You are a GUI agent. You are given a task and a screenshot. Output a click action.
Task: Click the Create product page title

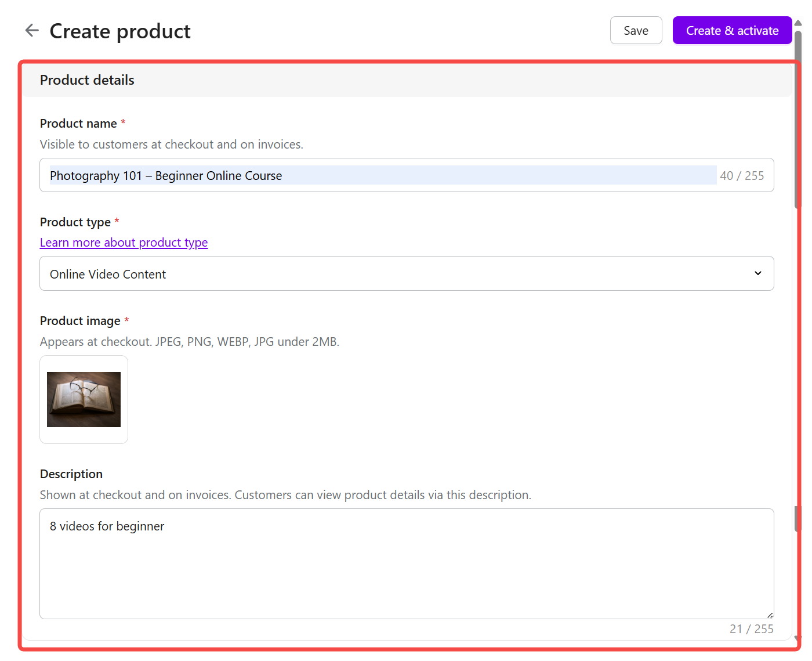click(x=120, y=31)
